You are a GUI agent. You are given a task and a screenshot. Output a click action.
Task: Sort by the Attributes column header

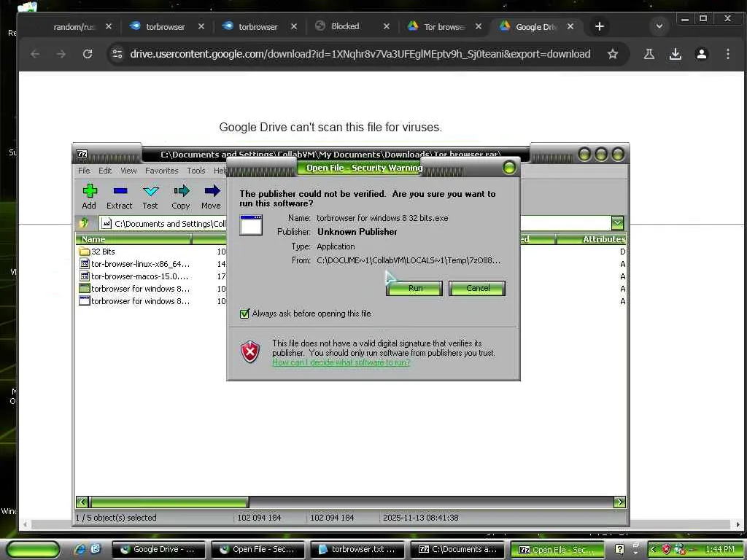591,239
